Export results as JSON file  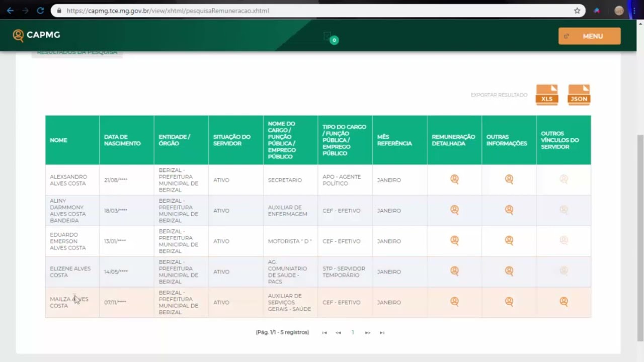pyautogui.click(x=579, y=94)
